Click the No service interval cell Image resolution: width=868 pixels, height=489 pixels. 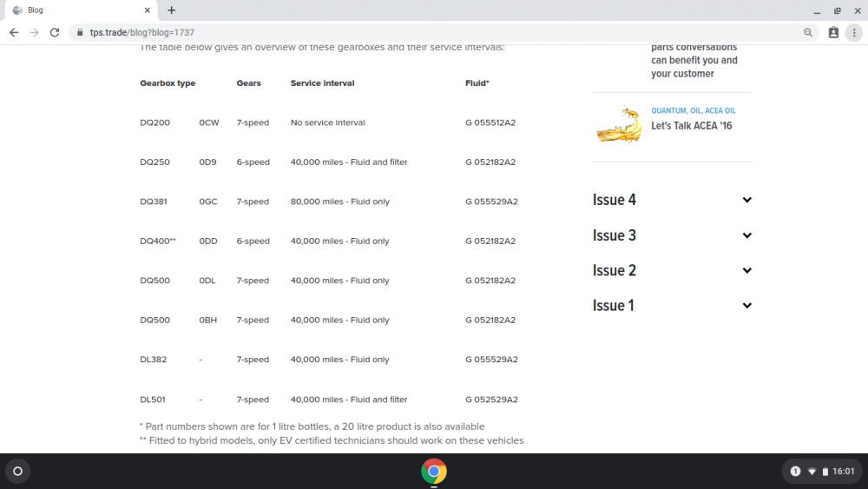coord(328,122)
